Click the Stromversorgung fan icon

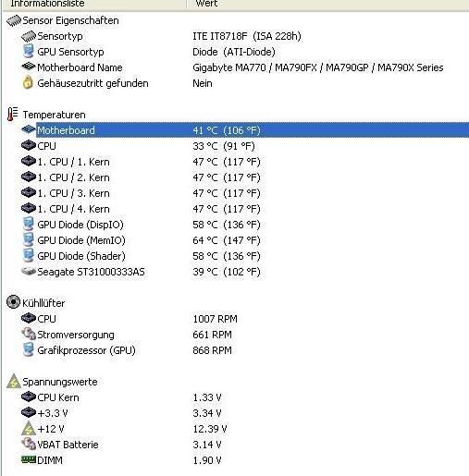point(29,334)
